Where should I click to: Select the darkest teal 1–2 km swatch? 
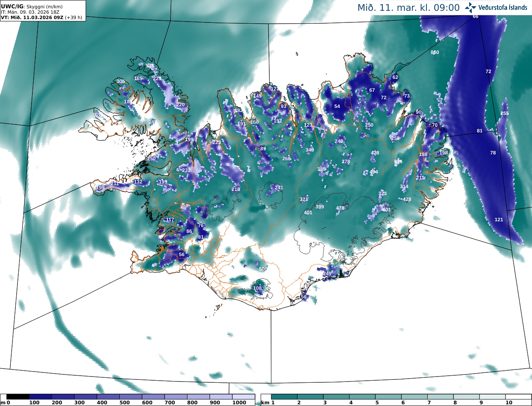285,397
